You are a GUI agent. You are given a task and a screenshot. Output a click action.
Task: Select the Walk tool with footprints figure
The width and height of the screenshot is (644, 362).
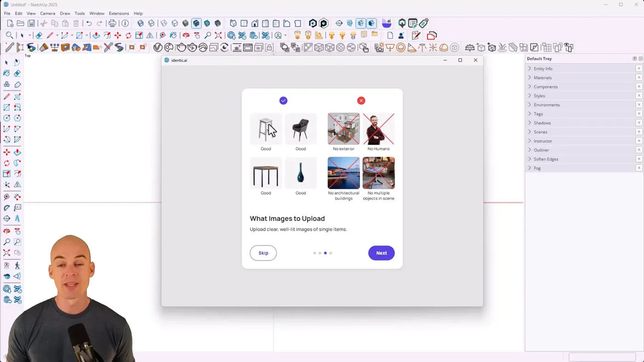click(x=17, y=266)
